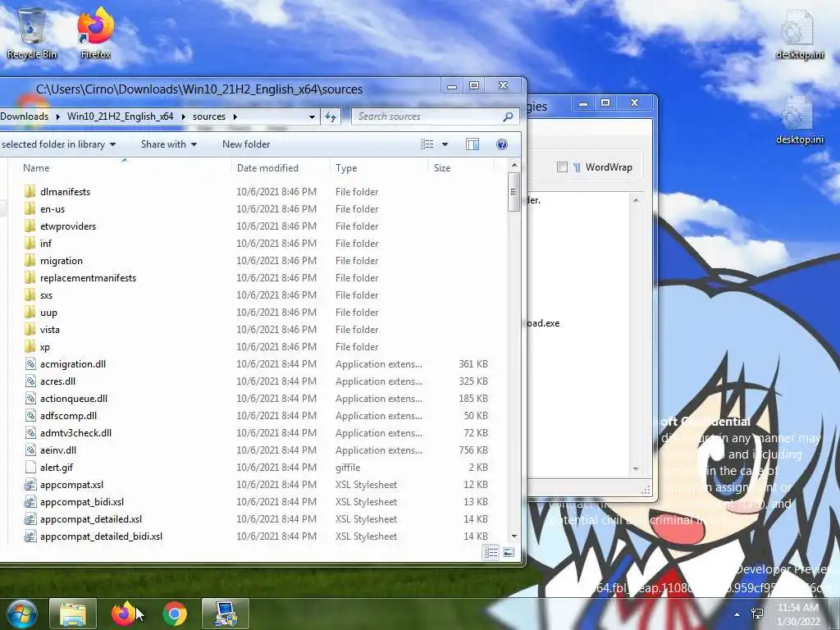Select the alert.gif file icon
This screenshot has width=840, height=630.
[x=30, y=467]
